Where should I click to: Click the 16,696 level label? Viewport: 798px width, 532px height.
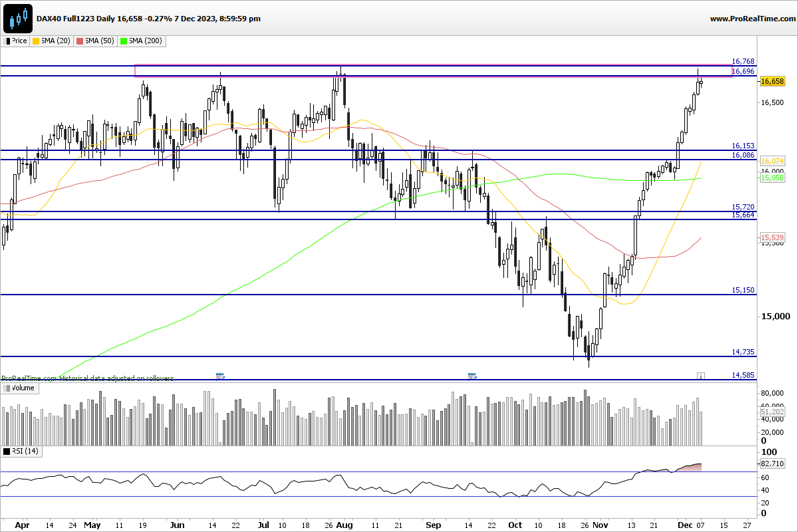tap(743, 71)
